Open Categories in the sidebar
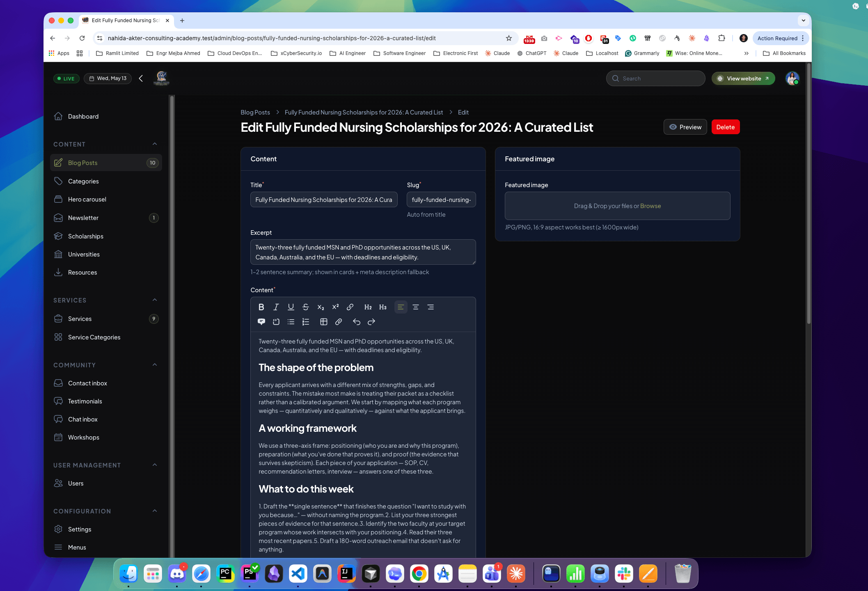This screenshot has height=591, width=868. [106, 181]
